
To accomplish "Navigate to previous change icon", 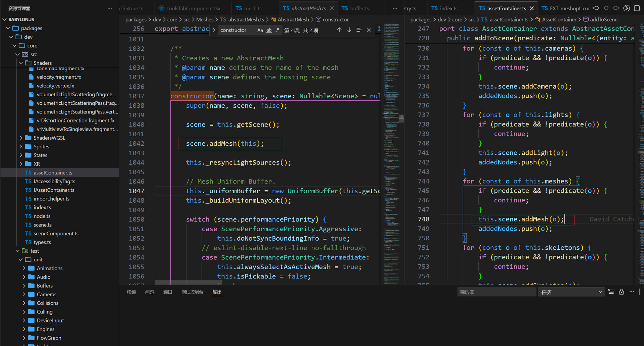I will point(596,8).
